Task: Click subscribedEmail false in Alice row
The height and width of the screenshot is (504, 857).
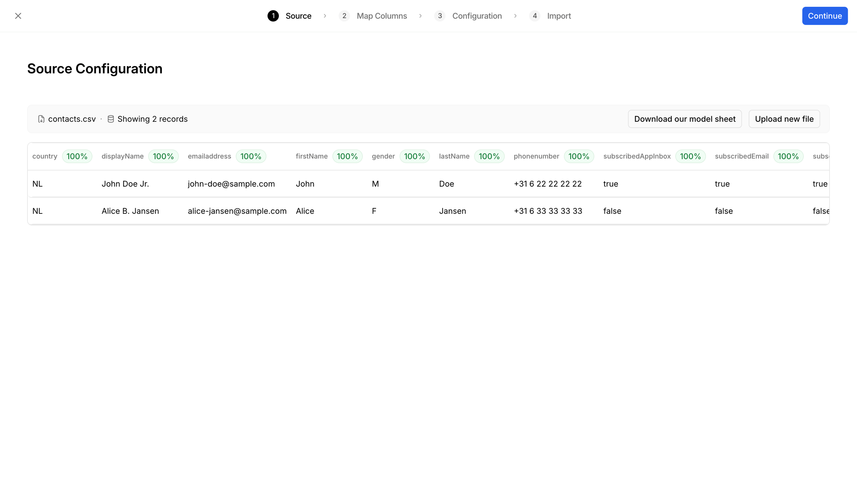Action: [x=724, y=211]
